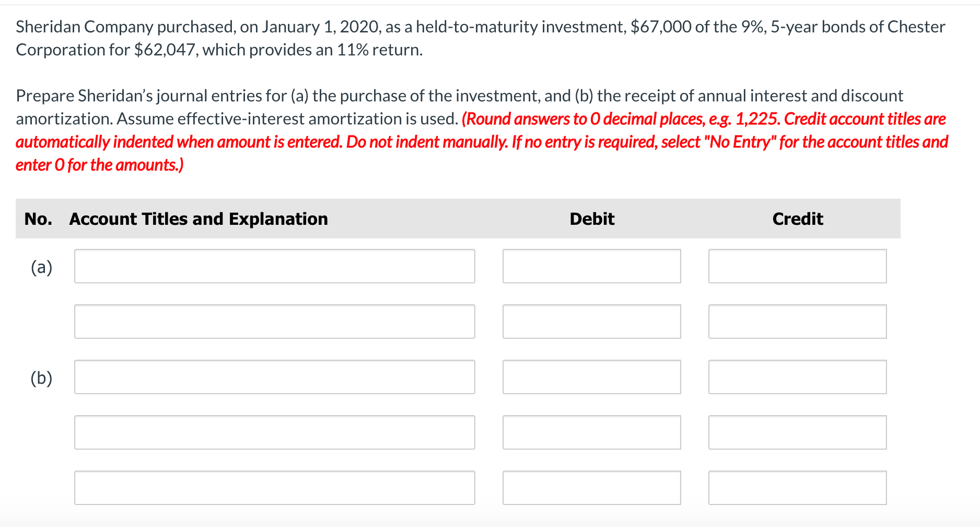Click debit field in second row
980x527 pixels.
tap(591, 322)
